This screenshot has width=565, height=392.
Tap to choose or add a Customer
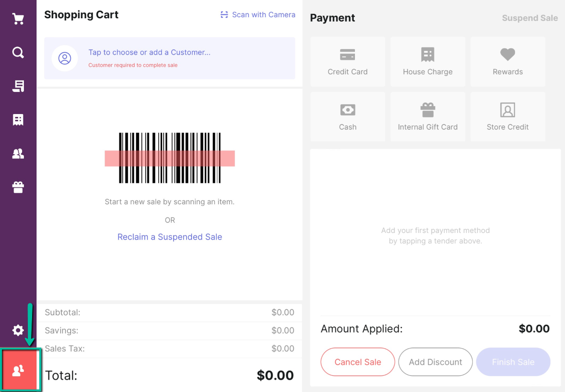pos(170,58)
